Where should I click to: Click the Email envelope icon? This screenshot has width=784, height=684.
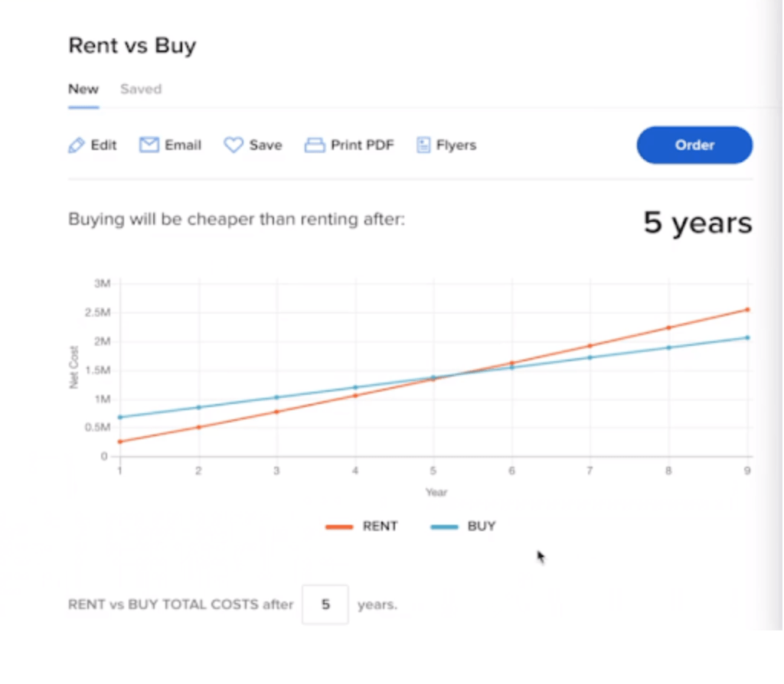pyautogui.click(x=149, y=145)
